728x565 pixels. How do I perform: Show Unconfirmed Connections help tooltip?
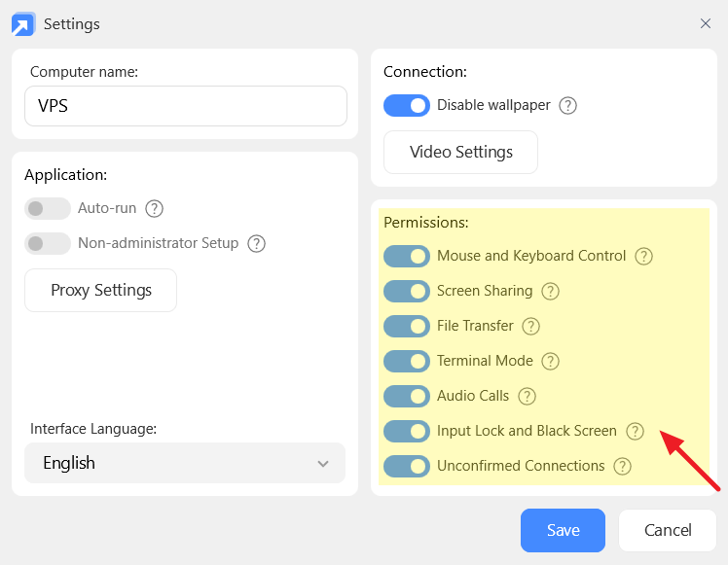[623, 466]
